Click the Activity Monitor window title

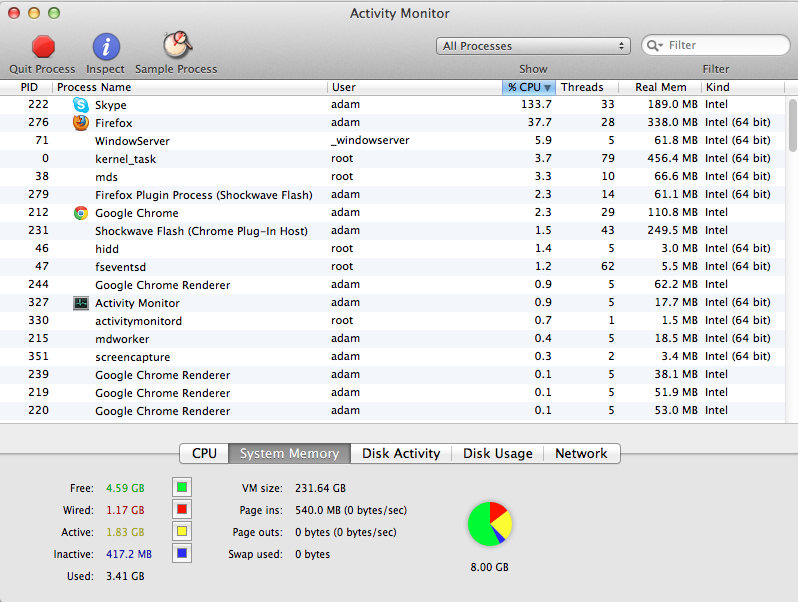[400, 13]
